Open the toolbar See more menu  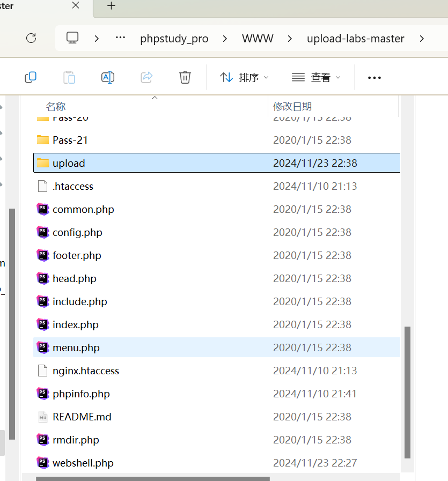(x=374, y=78)
